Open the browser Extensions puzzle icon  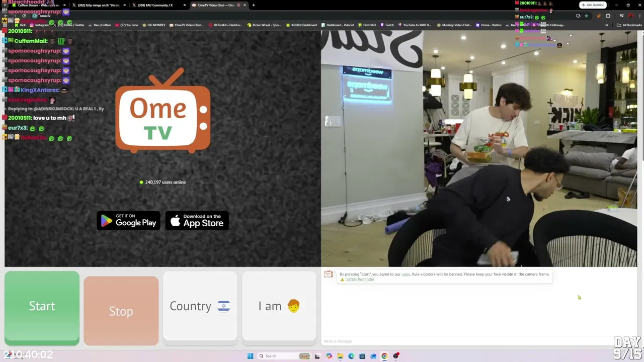click(608, 16)
